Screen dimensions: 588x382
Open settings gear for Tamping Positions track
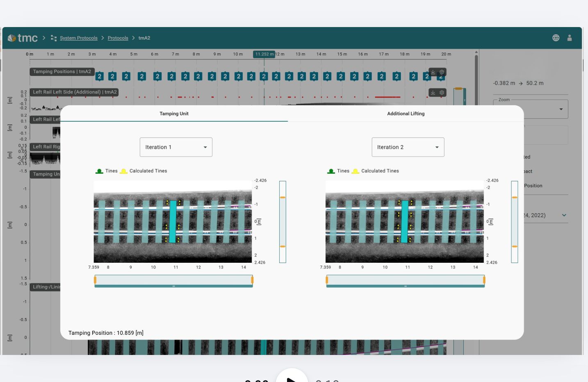(442, 72)
